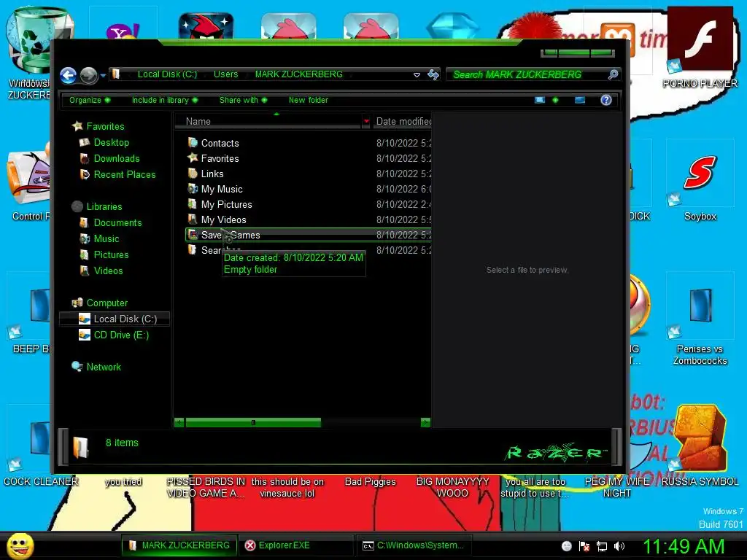Image resolution: width=747 pixels, height=560 pixels.
Task: Click the Search MARK ZUCKERBERG field
Action: click(x=527, y=75)
